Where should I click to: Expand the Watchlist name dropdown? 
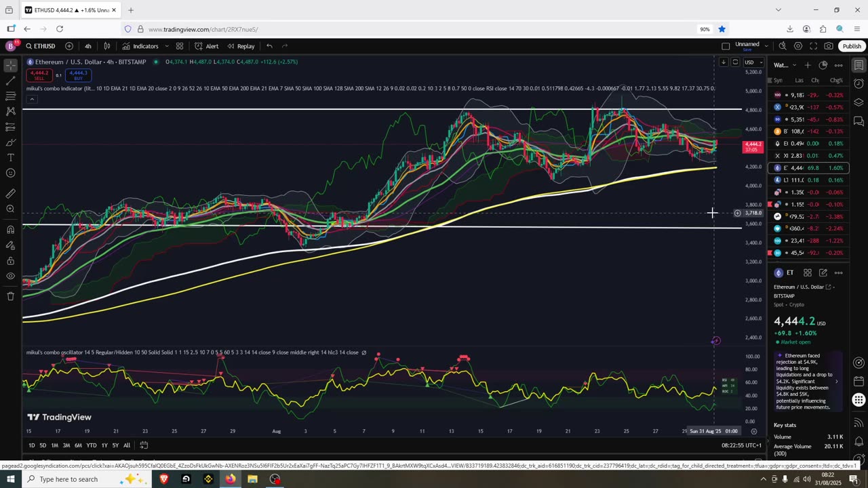785,65
